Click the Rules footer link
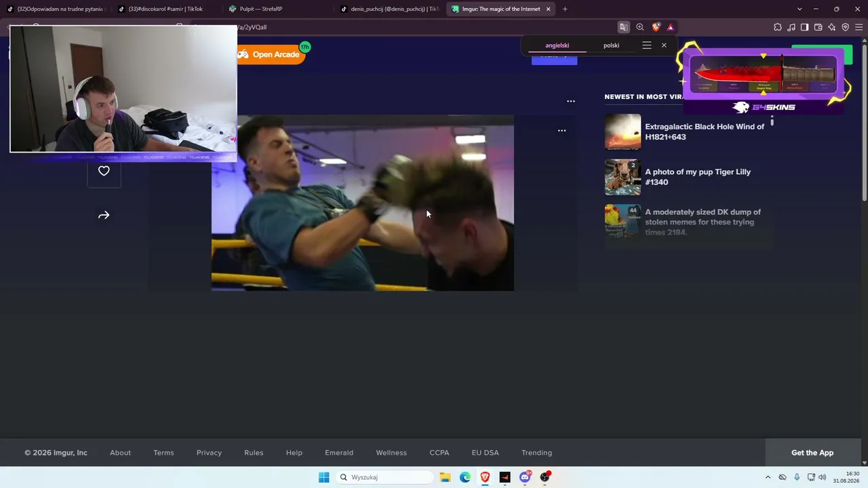The width and height of the screenshot is (868, 488). [x=254, y=453]
